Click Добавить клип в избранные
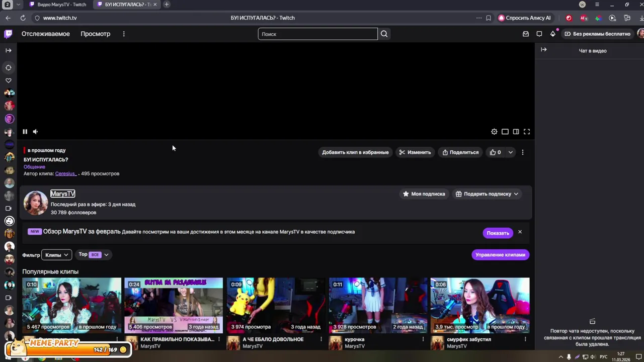The width and height of the screenshot is (644, 362). (355, 152)
